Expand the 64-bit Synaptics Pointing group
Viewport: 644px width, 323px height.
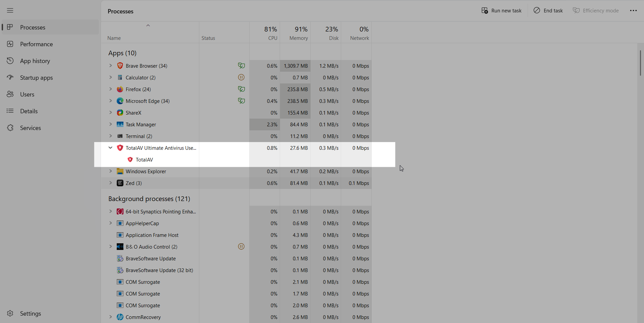[110, 211]
